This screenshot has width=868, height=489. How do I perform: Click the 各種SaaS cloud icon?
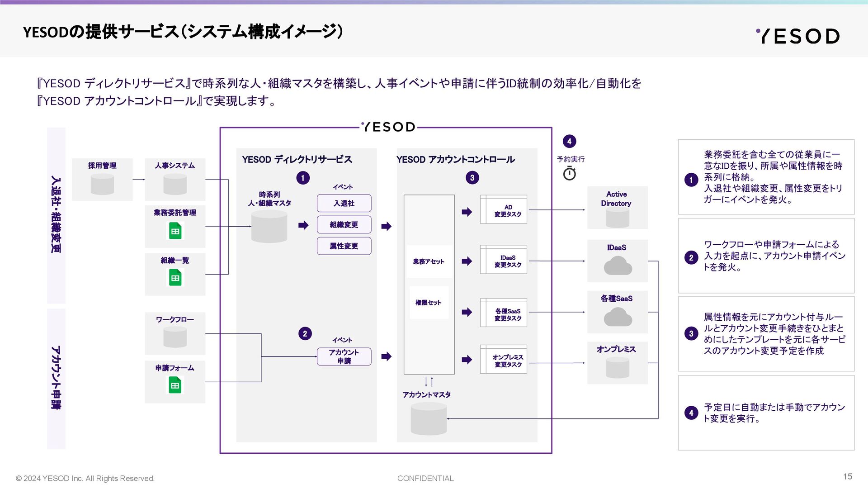(618, 317)
